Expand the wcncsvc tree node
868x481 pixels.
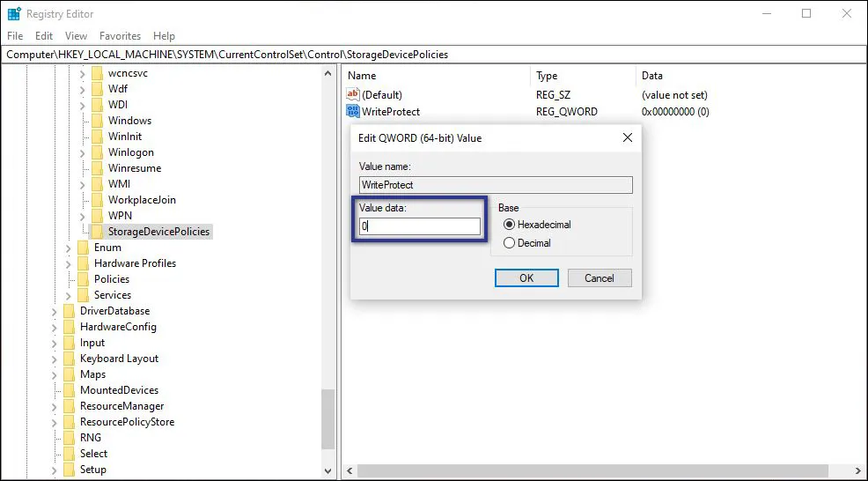tap(83, 73)
